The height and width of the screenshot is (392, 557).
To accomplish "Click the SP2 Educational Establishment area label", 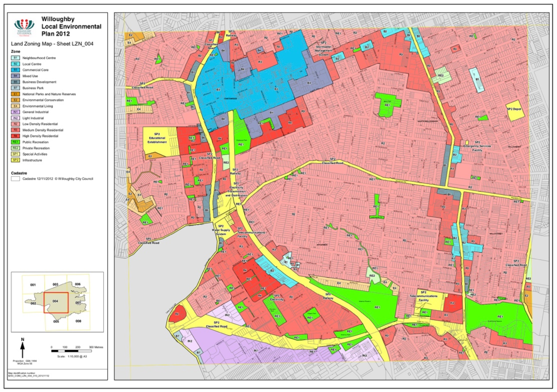I will 158,138.
